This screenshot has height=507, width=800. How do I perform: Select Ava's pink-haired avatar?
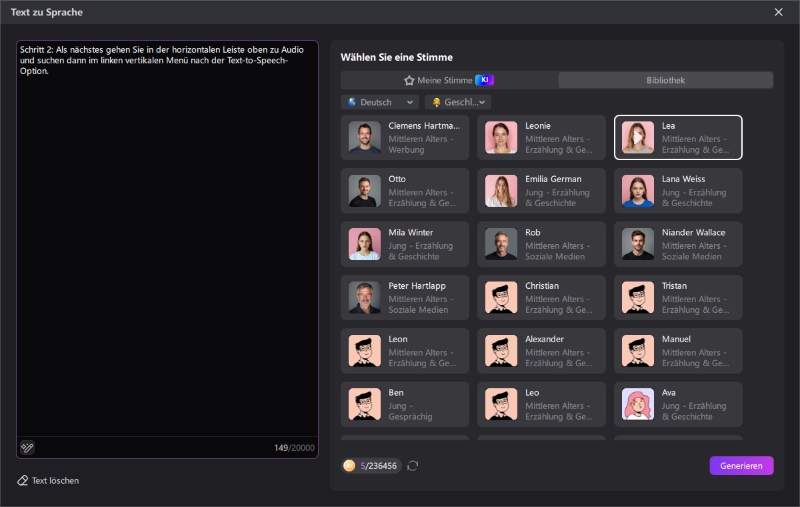pos(638,404)
